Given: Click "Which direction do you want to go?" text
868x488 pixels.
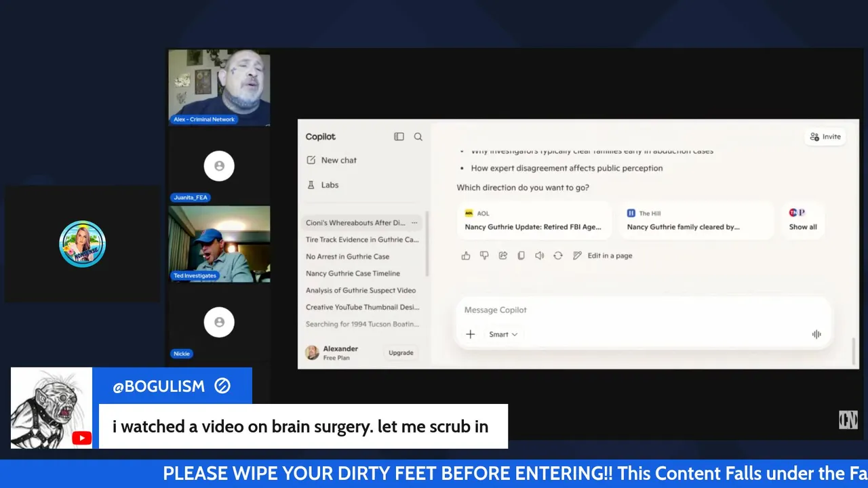Looking at the screenshot, I should coord(523,188).
